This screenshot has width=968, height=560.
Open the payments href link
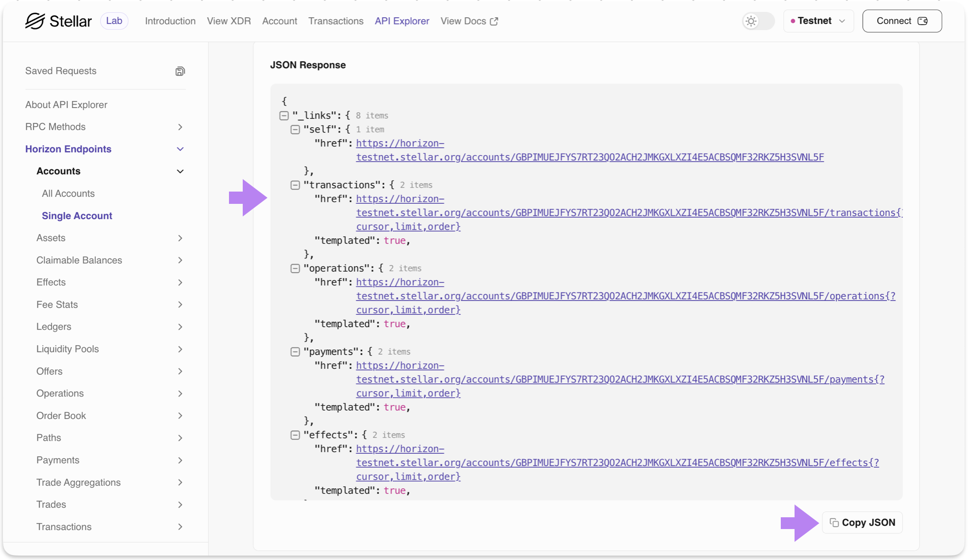click(620, 379)
